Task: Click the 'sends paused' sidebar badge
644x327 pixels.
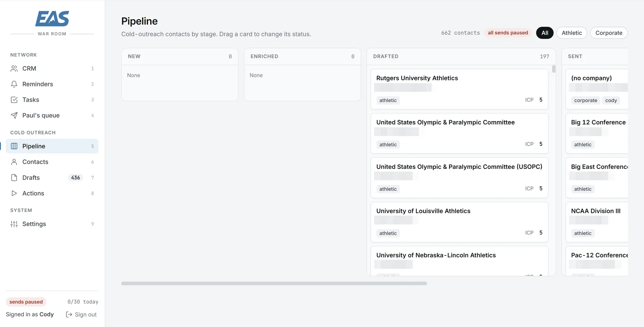Action: [x=26, y=302]
